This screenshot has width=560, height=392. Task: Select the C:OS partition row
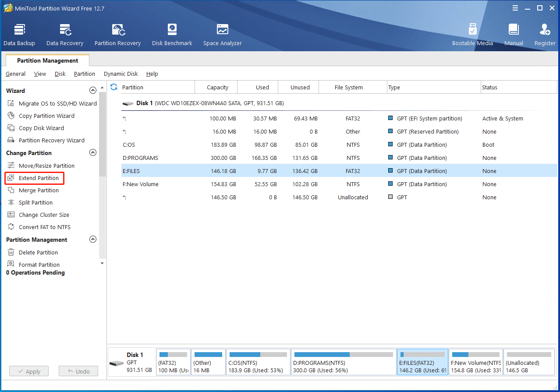point(339,145)
